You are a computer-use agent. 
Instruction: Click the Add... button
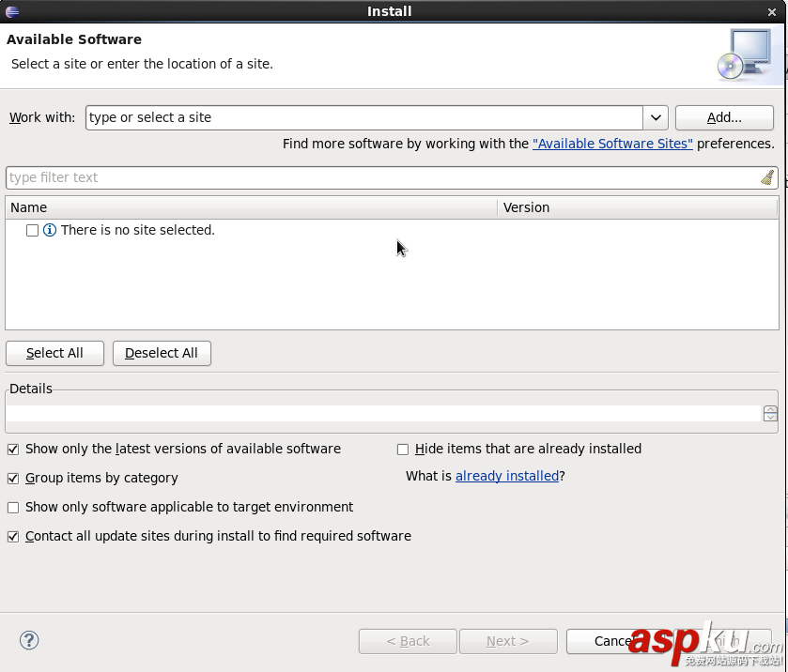[724, 117]
